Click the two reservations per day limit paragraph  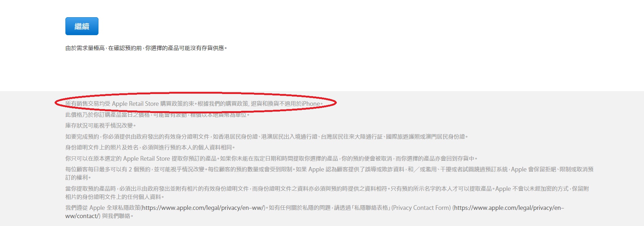pyautogui.click(x=329, y=173)
